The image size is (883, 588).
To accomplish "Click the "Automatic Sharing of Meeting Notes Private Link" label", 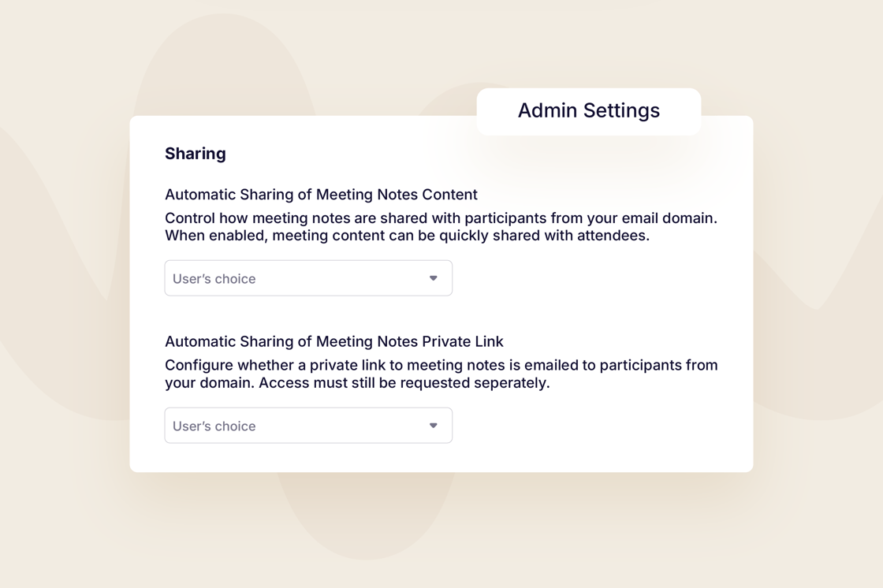I will click(x=333, y=341).
